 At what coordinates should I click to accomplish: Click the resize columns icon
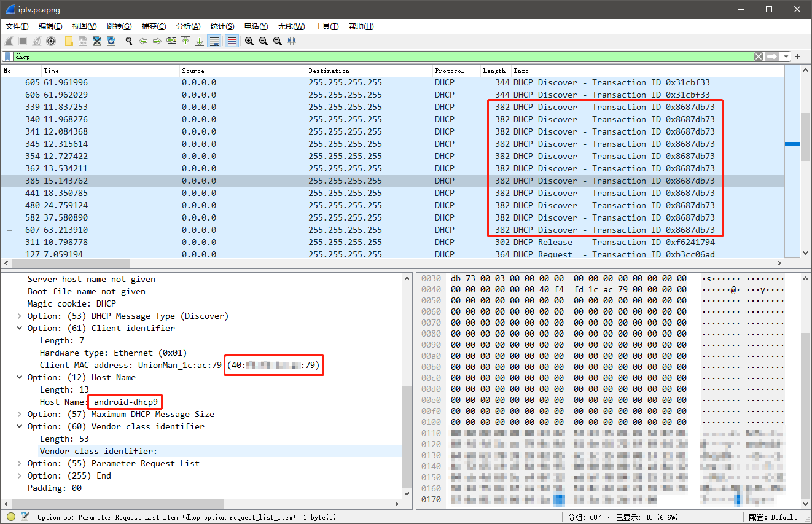click(x=292, y=41)
